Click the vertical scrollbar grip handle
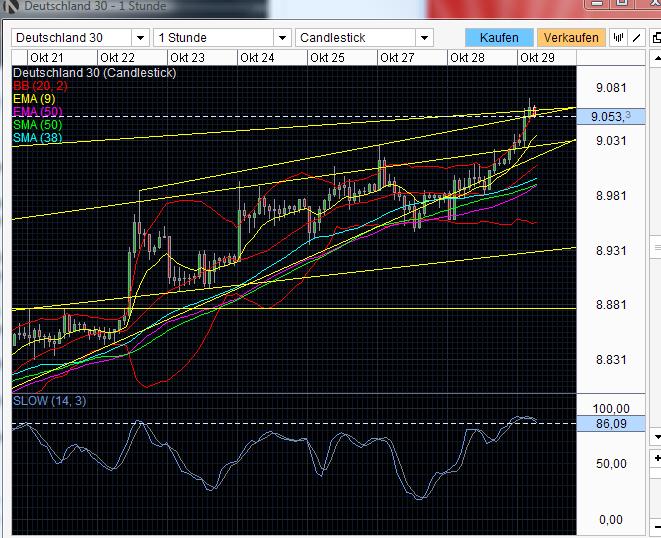This screenshot has width=661, height=538. [x=656, y=248]
